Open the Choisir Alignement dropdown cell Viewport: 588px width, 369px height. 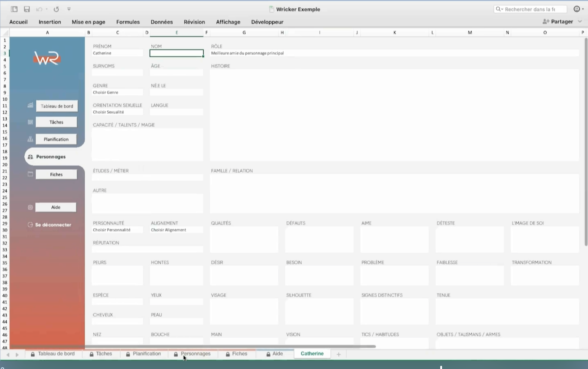click(x=176, y=230)
